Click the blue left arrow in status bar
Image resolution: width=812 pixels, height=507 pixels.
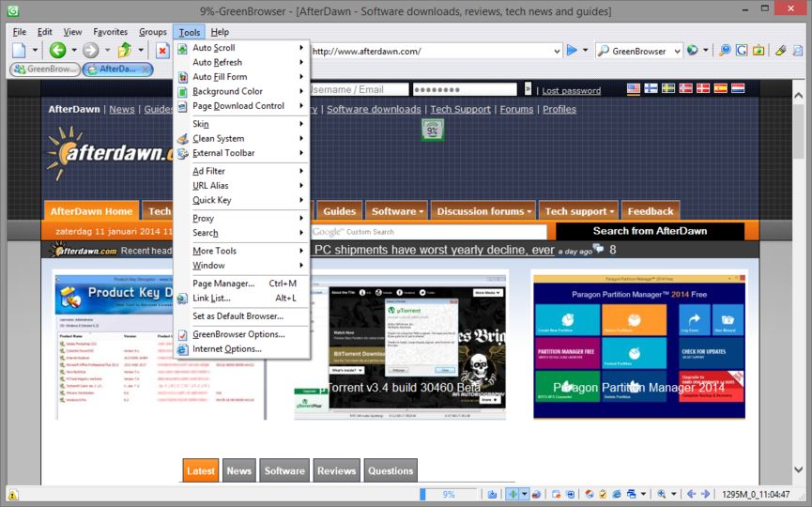[691, 494]
